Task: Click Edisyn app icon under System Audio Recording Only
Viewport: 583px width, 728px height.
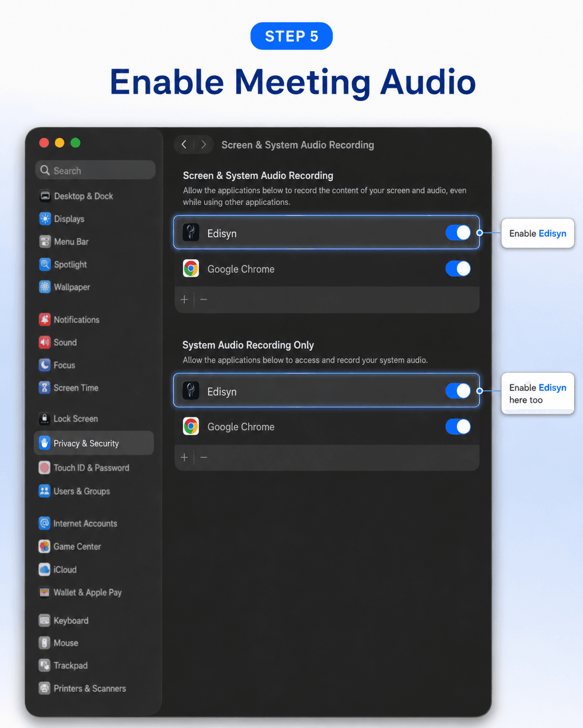Action: click(191, 390)
